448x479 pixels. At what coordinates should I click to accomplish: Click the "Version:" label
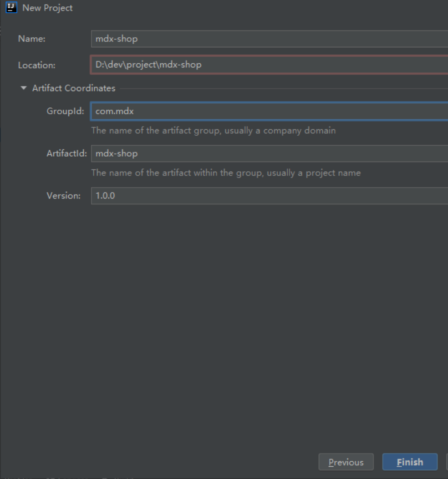[63, 196]
